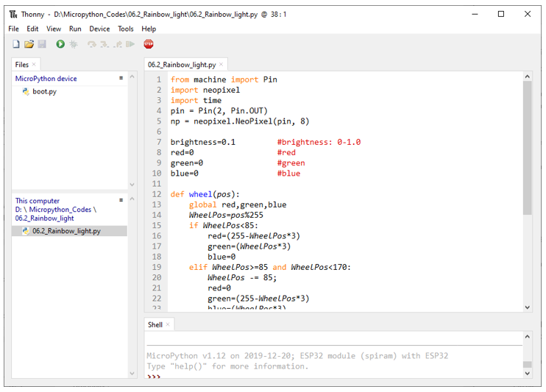Click the 'def wheel(pos):' line
The height and width of the screenshot is (392, 546).
tap(205, 195)
